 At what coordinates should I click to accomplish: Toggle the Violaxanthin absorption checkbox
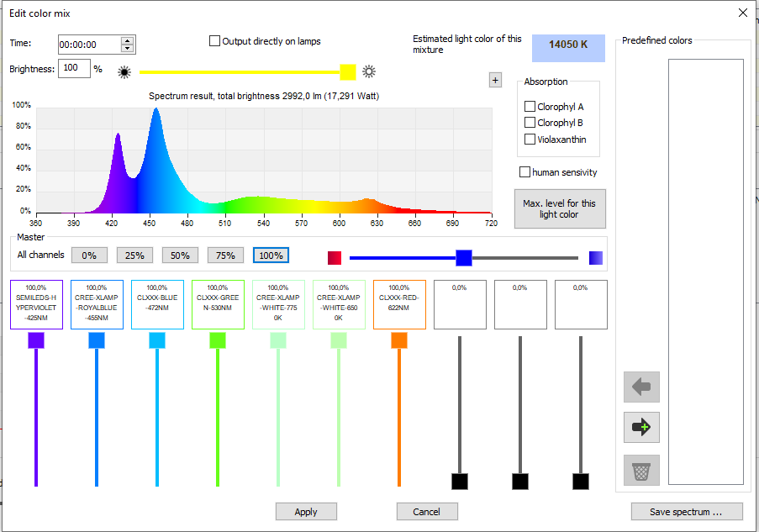coord(530,139)
